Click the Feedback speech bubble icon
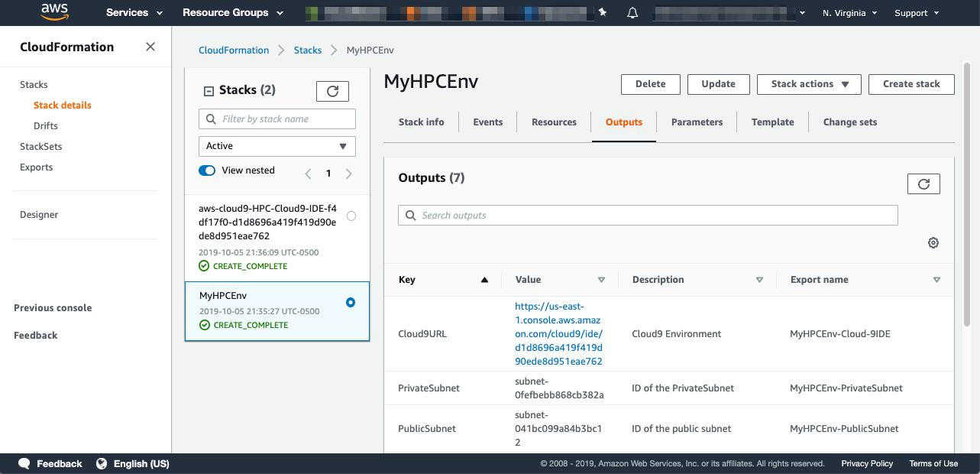 coord(24,463)
